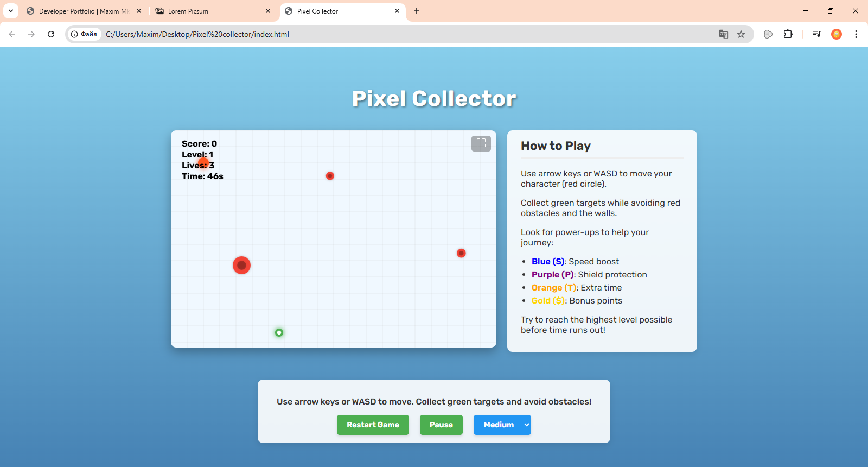Image resolution: width=868 pixels, height=467 pixels.
Task: Toggle fullscreen icon in game canvas
Action: coord(481,143)
